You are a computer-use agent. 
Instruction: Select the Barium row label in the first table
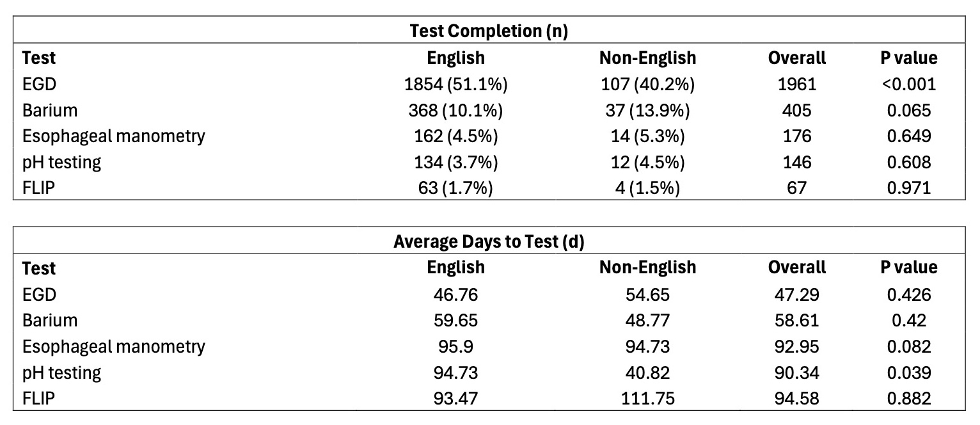click(50, 110)
